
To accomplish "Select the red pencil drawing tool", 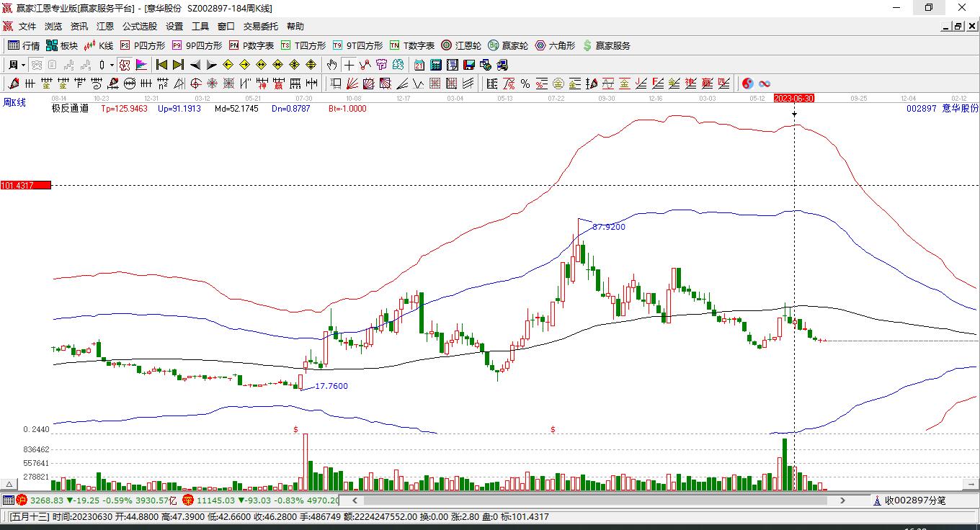I will (14, 84).
